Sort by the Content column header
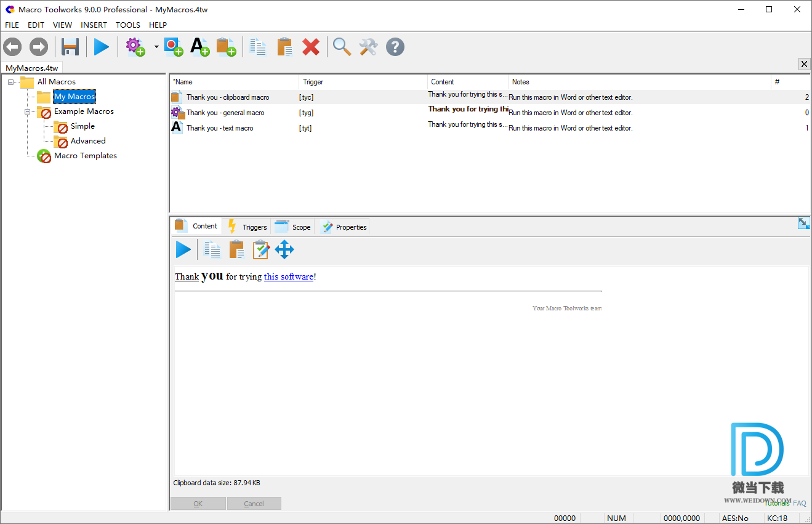 pyautogui.click(x=468, y=82)
